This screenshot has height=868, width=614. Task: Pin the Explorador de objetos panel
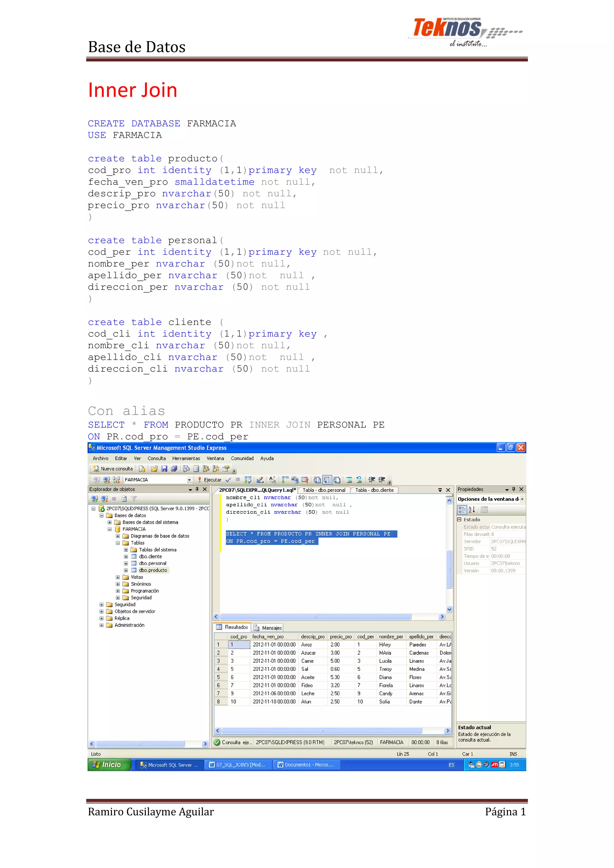coord(197,489)
